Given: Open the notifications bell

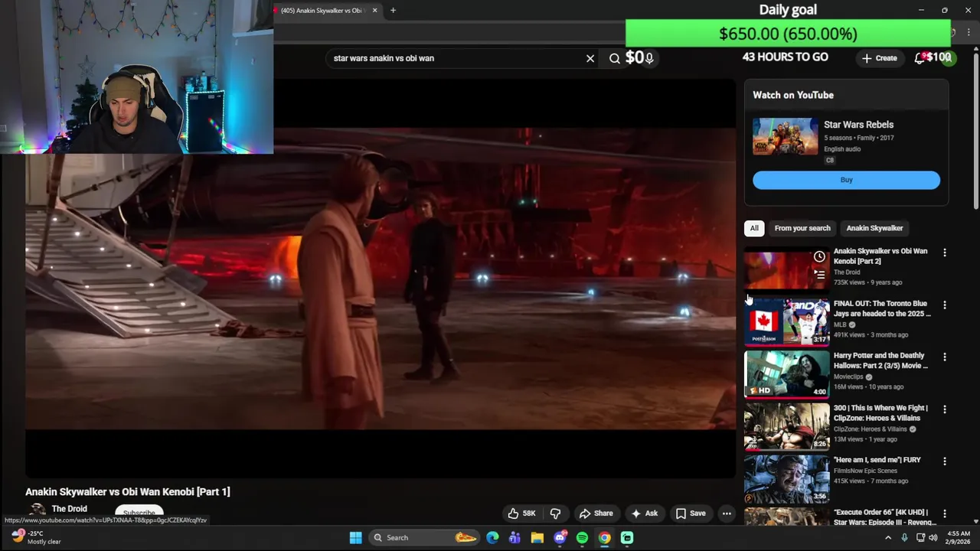Looking at the screenshot, I should tap(920, 58).
